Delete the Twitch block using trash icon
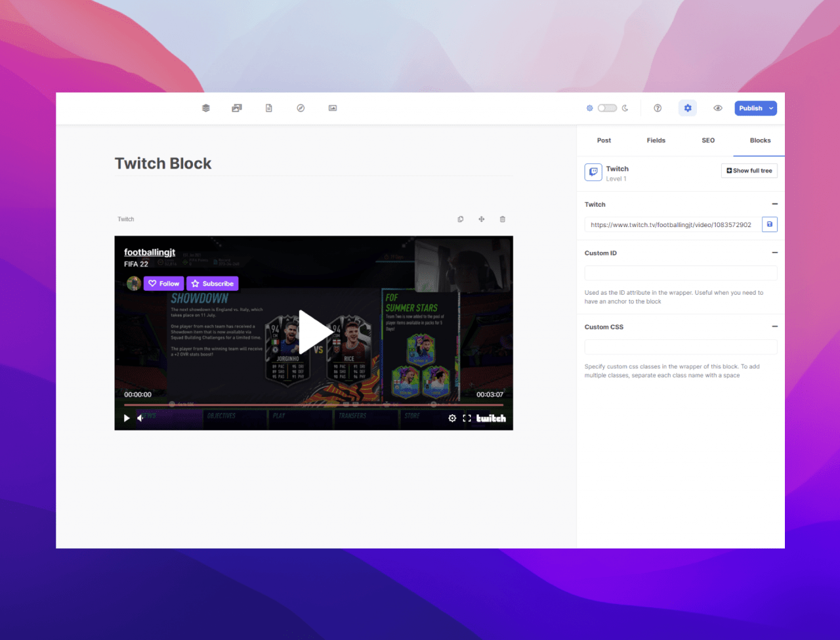The width and height of the screenshot is (840, 640). pyautogui.click(x=503, y=219)
